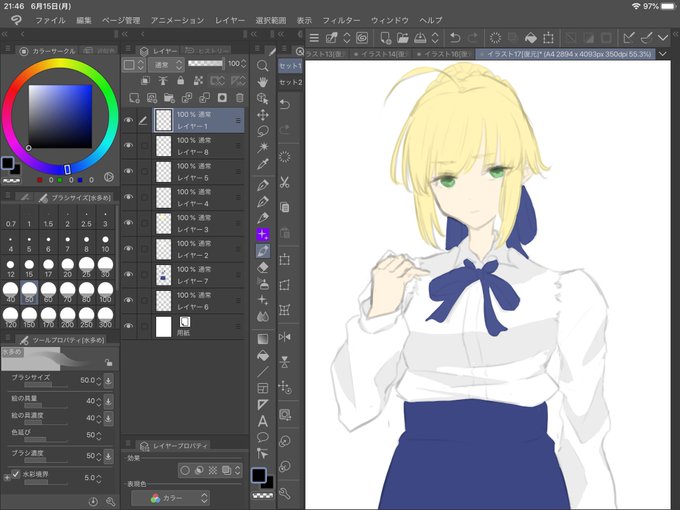Screen dimensions: 680x510
Task: Select brush size 300 preset
Action: (x=105, y=317)
